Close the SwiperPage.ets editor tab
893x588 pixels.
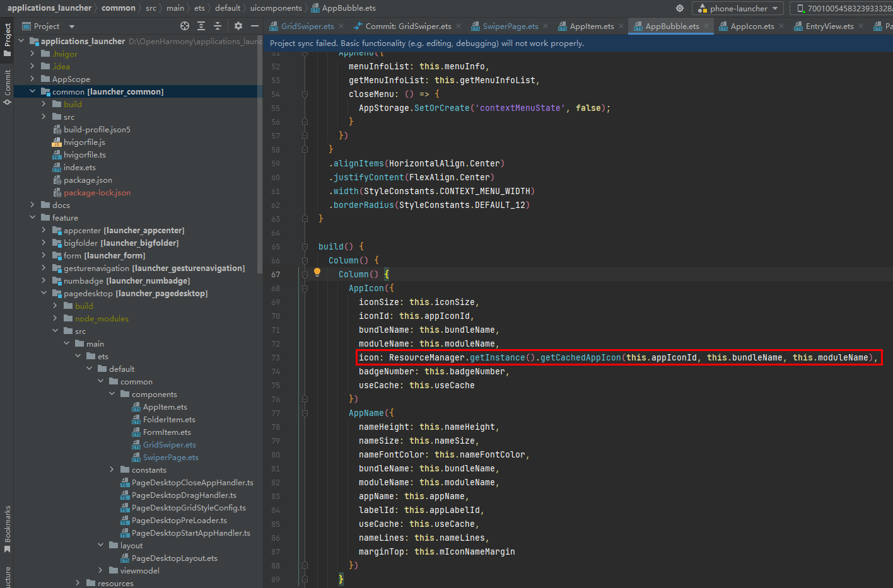click(546, 26)
